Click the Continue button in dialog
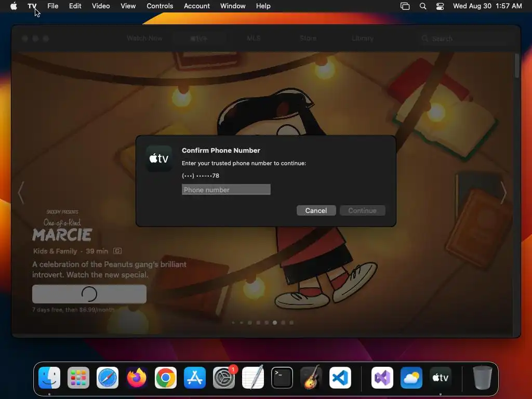 362,210
